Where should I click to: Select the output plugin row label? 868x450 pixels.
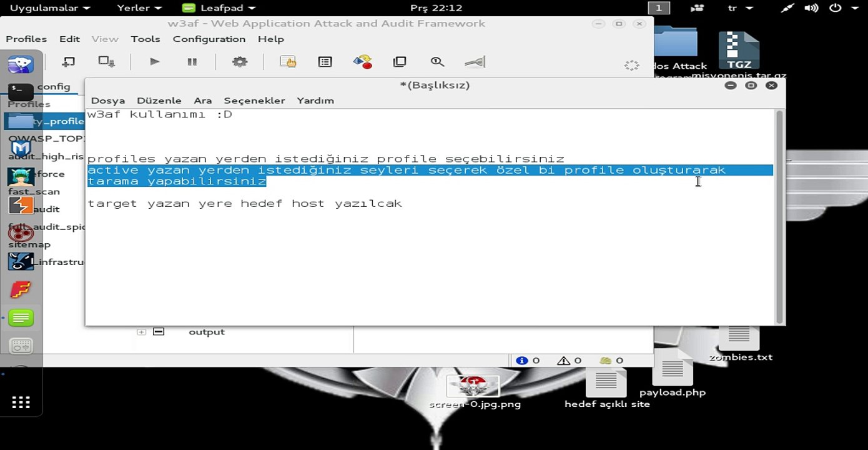coord(207,332)
